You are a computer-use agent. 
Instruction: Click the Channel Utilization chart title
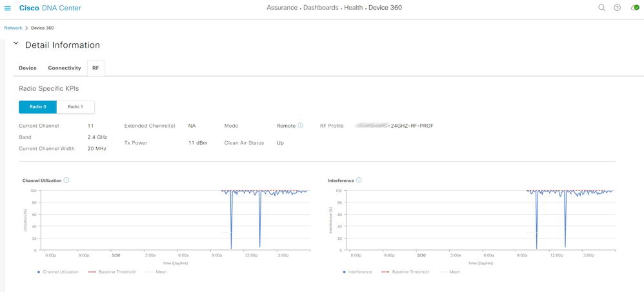point(42,180)
